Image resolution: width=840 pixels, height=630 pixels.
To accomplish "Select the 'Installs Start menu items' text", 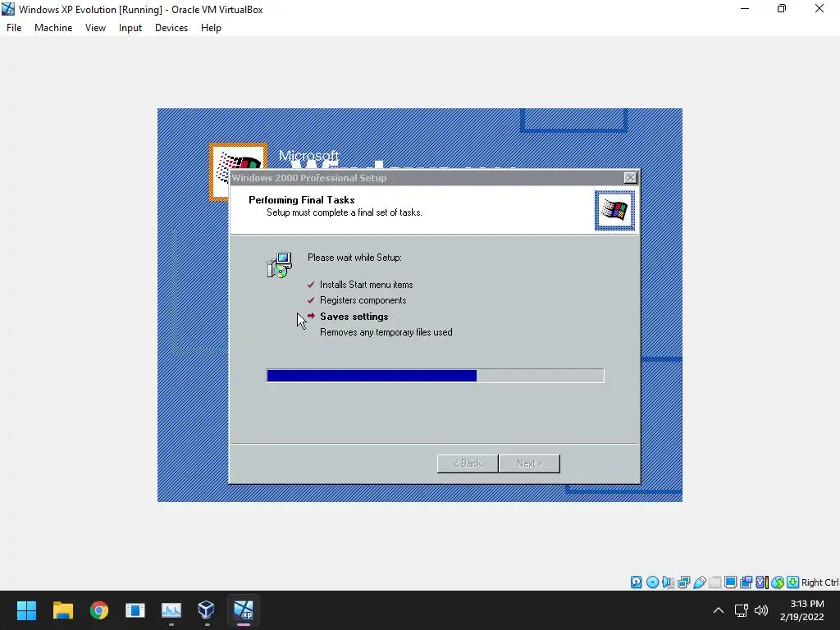I will tap(367, 285).
